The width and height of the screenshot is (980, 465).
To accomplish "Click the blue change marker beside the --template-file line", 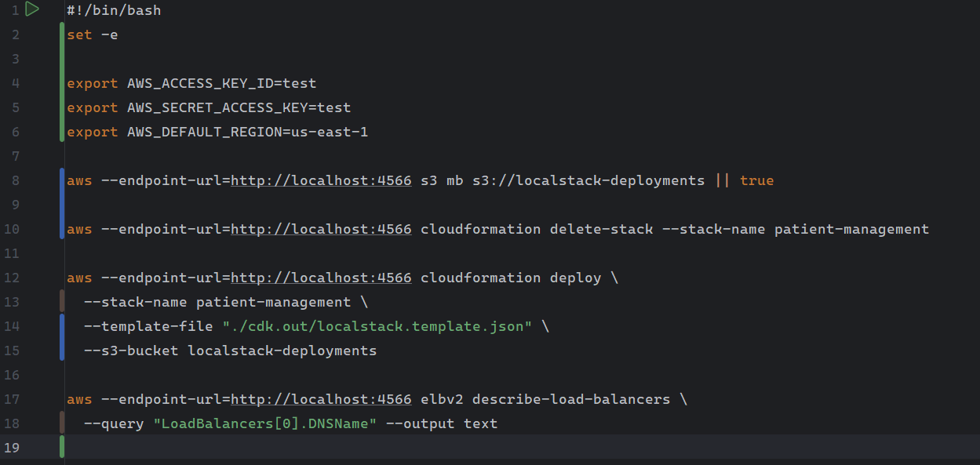I will [62, 326].
